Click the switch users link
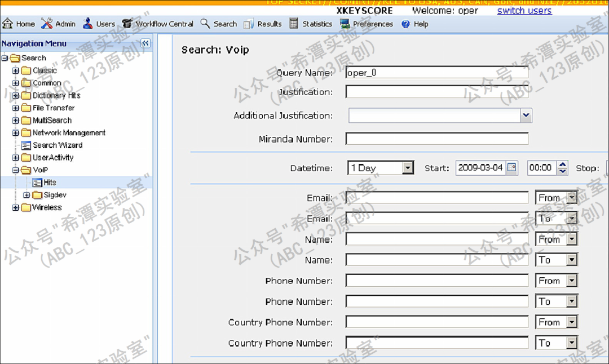 point(524,11)
